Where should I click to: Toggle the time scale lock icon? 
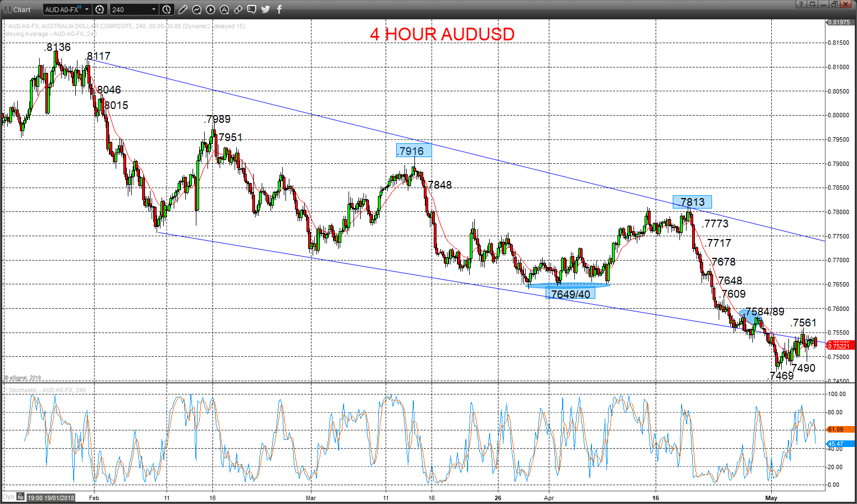pyautogui.click(x=20, y=497)
